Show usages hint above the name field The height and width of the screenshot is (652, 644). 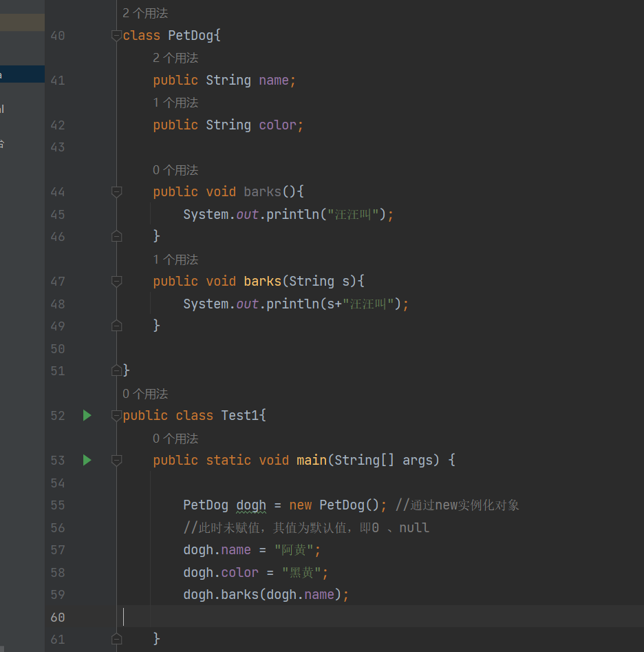[175, 58]
